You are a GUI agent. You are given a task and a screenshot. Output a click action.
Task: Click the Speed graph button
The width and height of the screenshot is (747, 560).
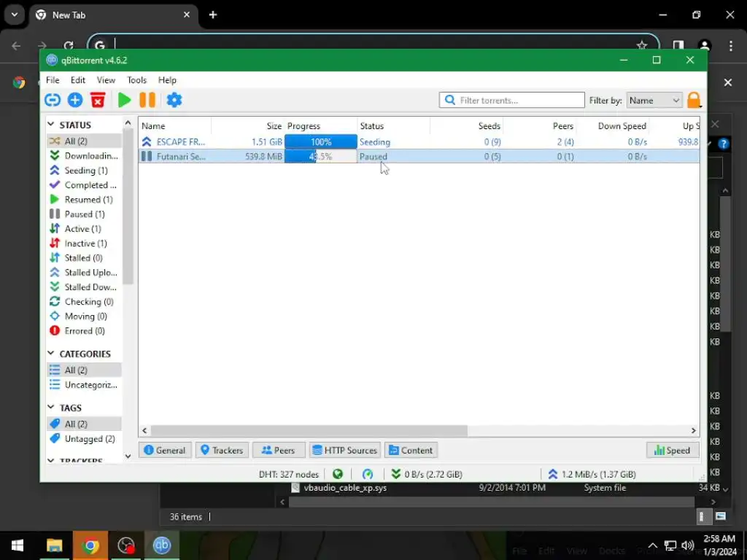tap(673, 450)
